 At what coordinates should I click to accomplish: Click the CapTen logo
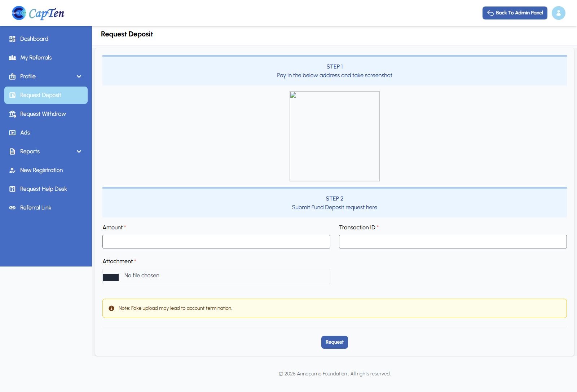[x=38, y=13]
